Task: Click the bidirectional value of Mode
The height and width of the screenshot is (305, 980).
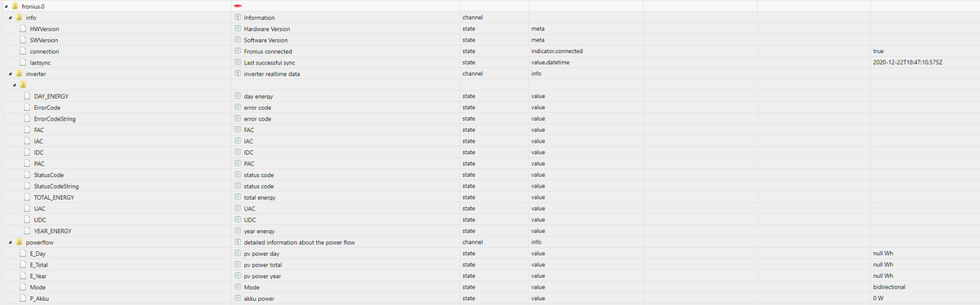Action: pyautogui.click(x=889, y=287)
